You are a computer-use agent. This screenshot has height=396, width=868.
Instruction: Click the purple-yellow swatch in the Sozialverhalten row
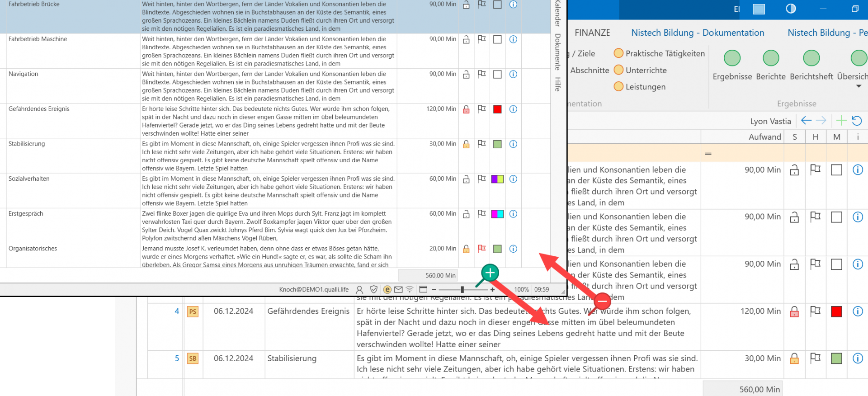(497, 179)
